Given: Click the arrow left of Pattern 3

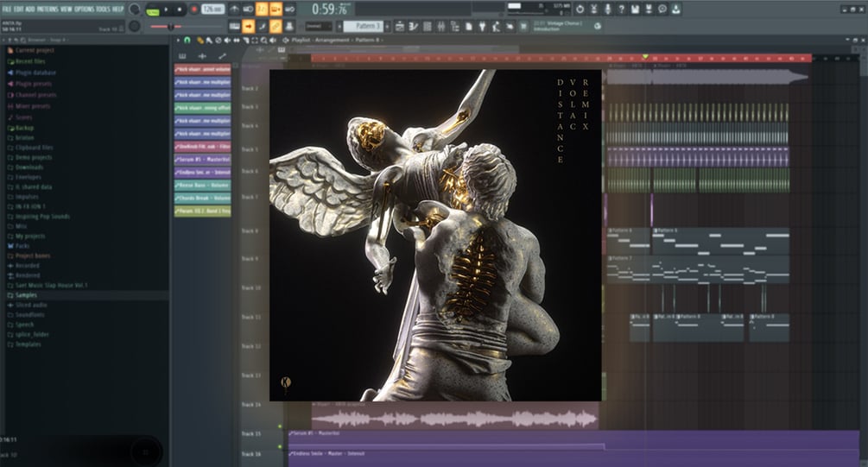Looking at the screenshot, I should point(339,26).
